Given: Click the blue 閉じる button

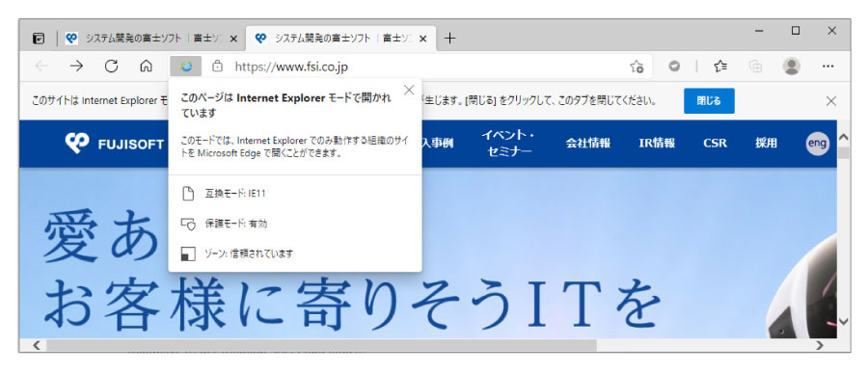Looking at the screenshot, I should (709, 101).
